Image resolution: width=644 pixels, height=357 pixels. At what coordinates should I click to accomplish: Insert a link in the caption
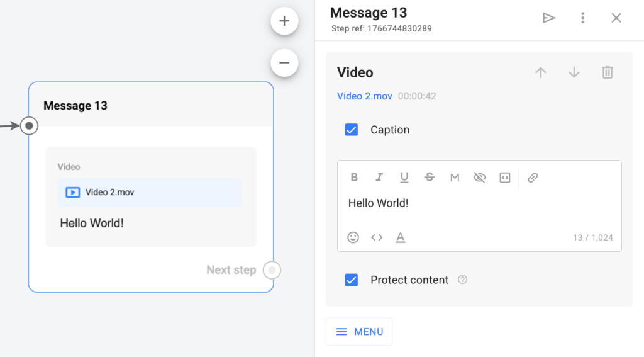point(533,178)
